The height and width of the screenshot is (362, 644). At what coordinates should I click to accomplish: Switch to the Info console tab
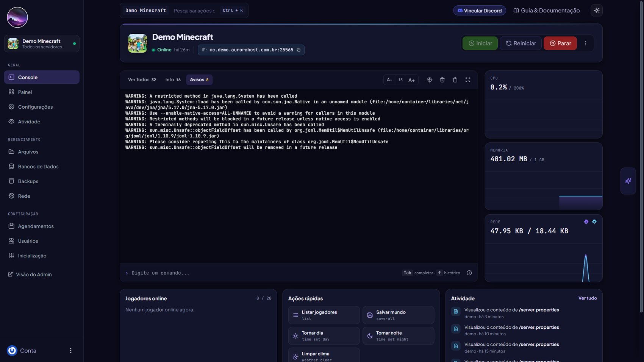pos(173,80)
